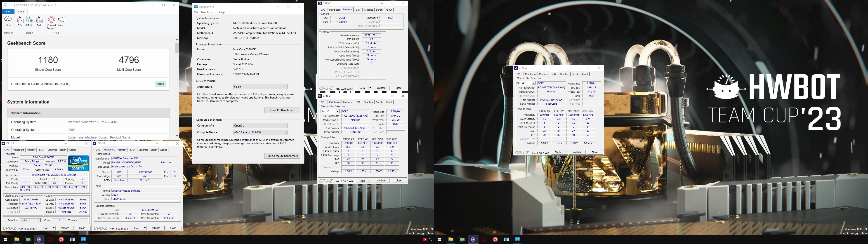Switch to Graphics tab in CPU-Z Mainboard window

(143, 150)
